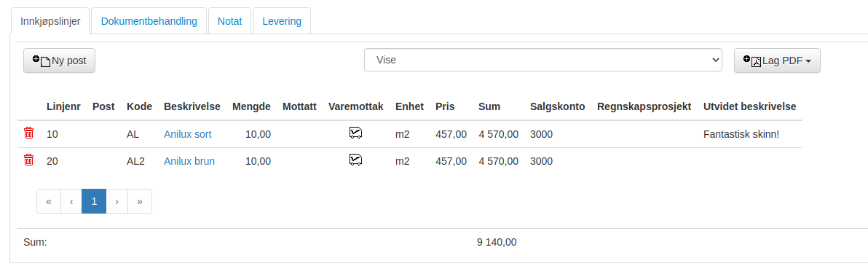868x277 pixels.
Task: Sort by the Linjenr column header
Action: click(63, 106)
